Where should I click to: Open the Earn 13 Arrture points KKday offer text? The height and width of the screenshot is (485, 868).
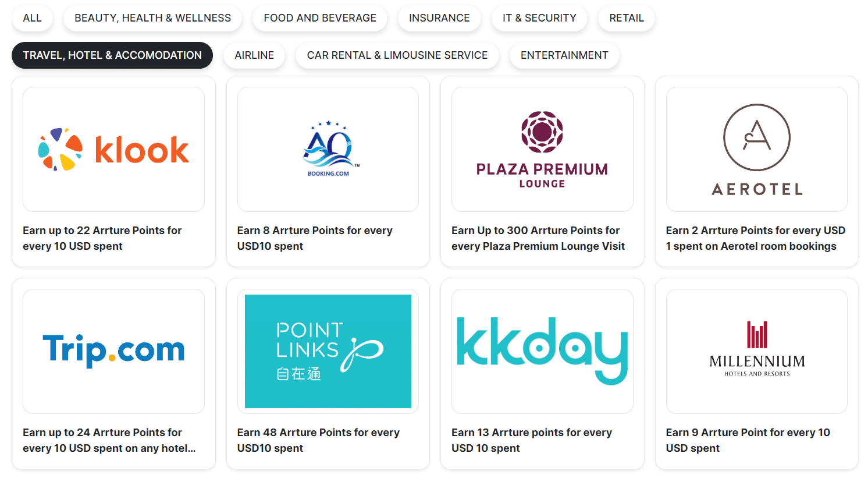[x=531, y=440]
